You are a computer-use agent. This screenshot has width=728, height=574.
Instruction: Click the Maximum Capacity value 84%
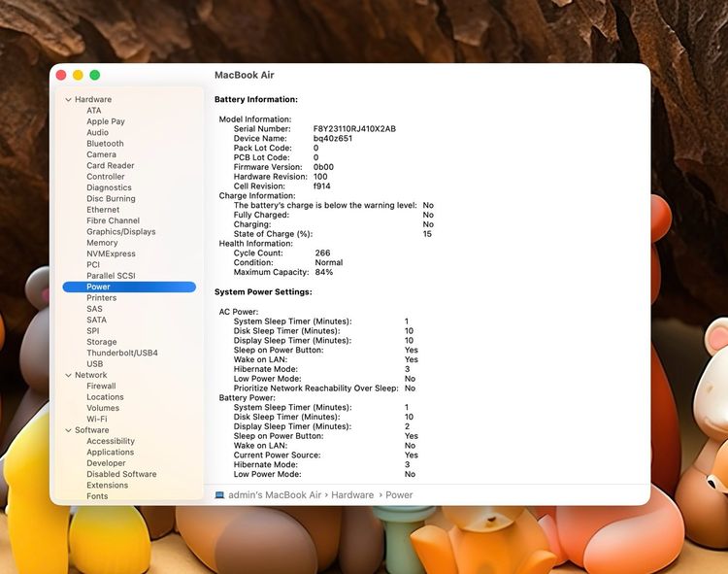click(x=324, y=272)
